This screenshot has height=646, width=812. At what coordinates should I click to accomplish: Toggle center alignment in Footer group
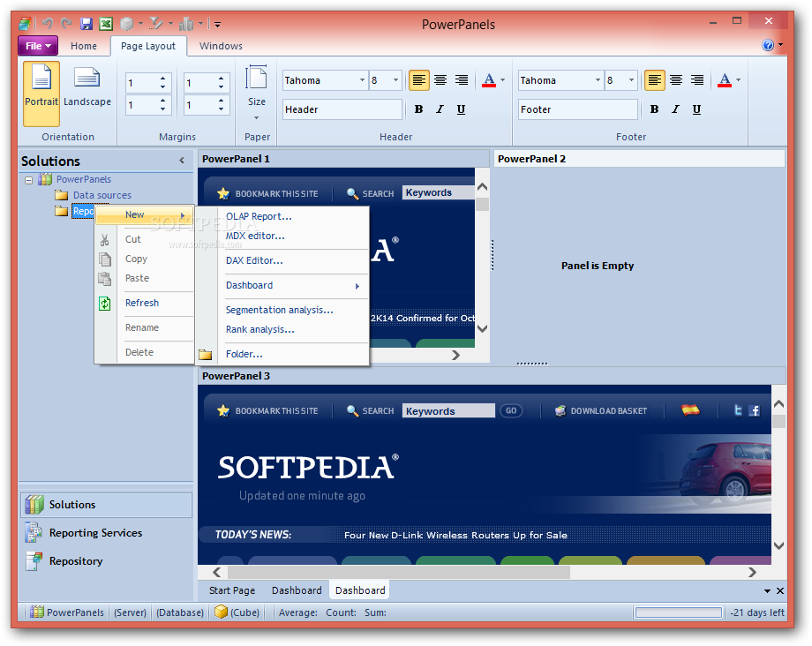point(676,80)
